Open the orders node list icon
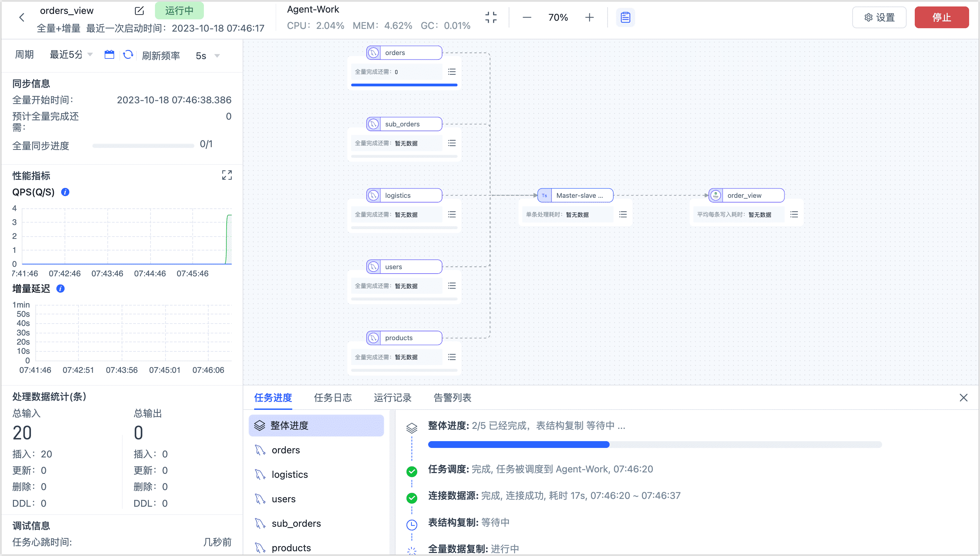The image size is (980, 556). (452, 72)
